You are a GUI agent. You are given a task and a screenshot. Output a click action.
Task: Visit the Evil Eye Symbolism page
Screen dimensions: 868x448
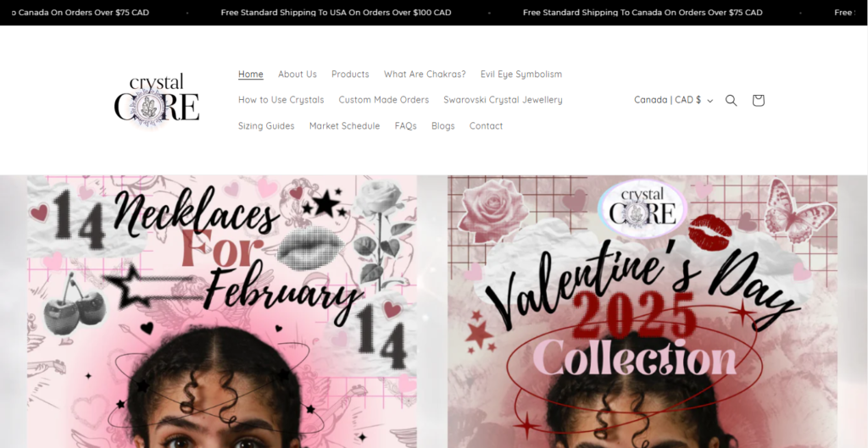tap(521, 75)
